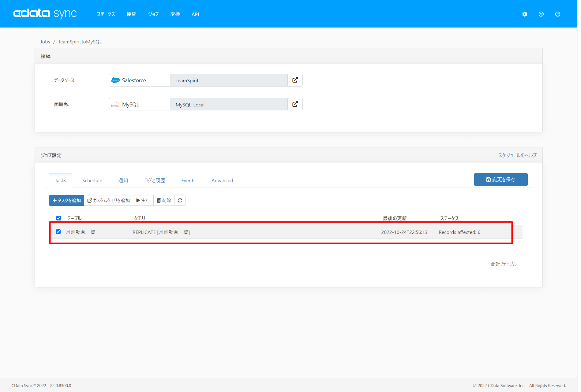Toggle the select-all tables checkbox

click(x=58, y=218)
